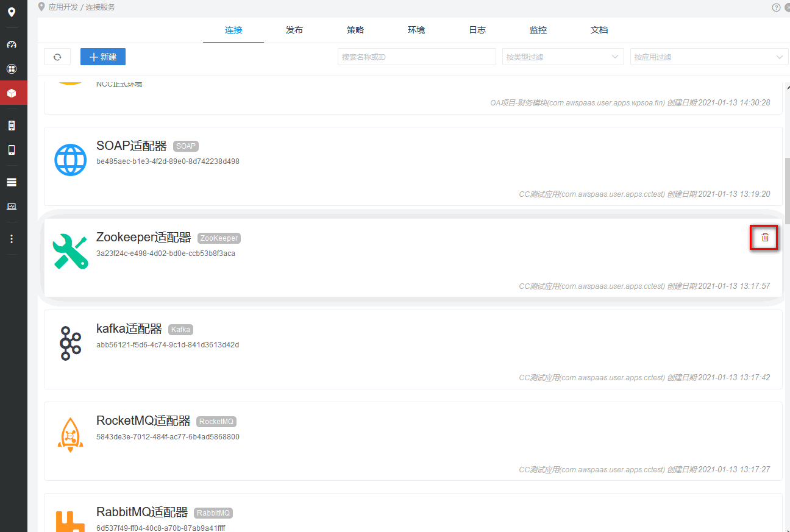Click the 应用开发 / 连接服务 breadcrumb text

tap(82, 7)
